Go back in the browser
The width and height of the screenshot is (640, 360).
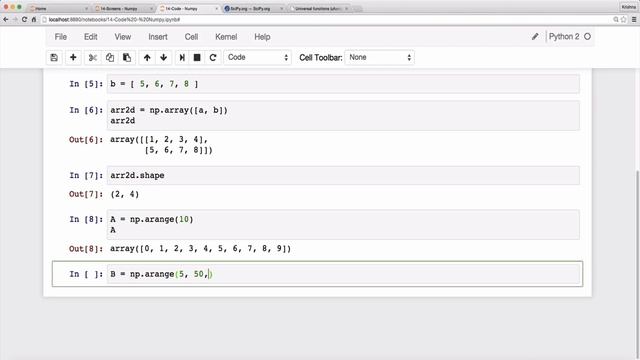coord(6,19)
